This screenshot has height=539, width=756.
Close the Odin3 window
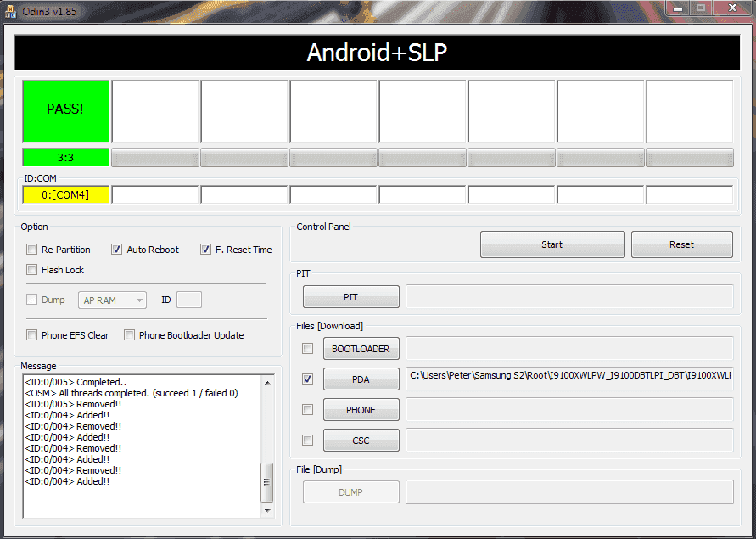point(732,8)
